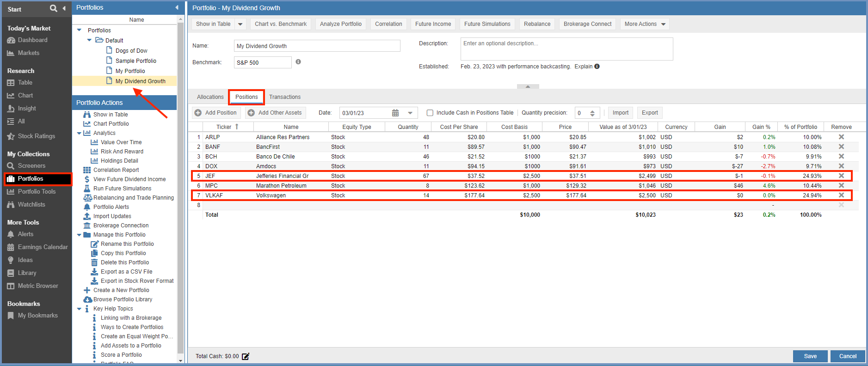Image resolution: width=868 pixels, height=366 pixels.
Task: Remove the BANF position with the X icon
Action: pos(841,146)
